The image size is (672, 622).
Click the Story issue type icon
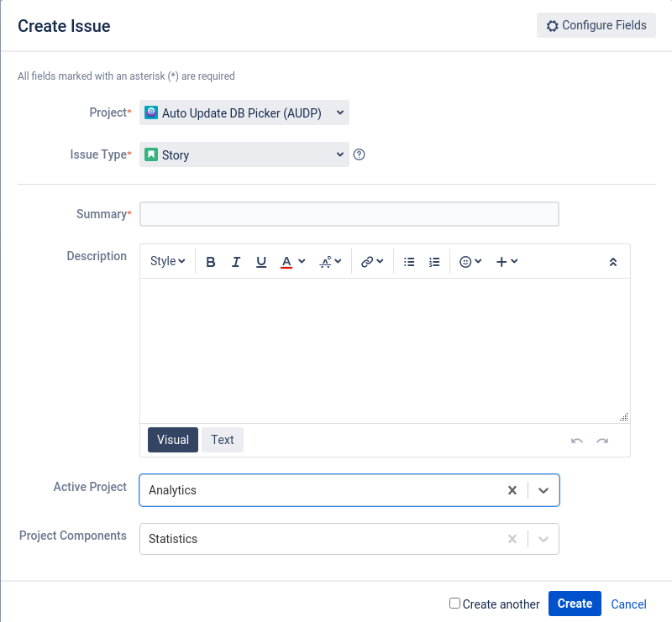tap(151, 154)
